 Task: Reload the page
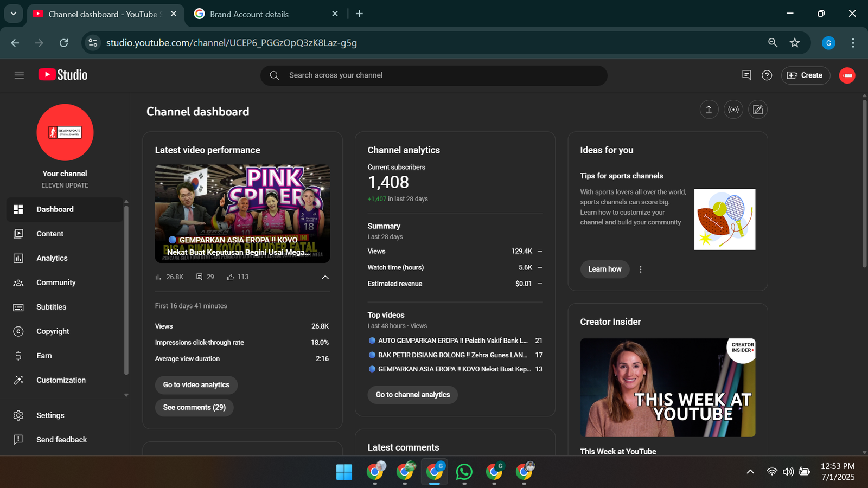[63, 43]
